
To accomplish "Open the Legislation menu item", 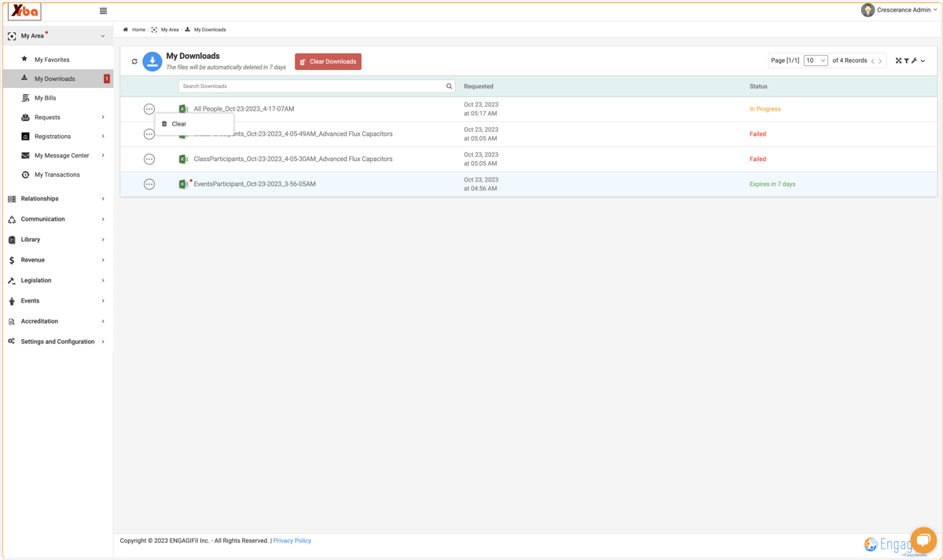I will coord(58,280).
